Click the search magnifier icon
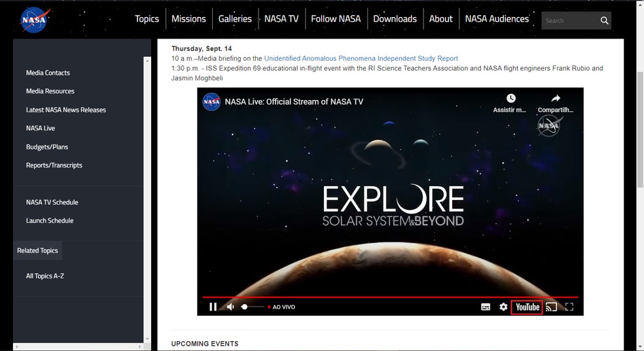Screen dimensions: 644x351 click(604, 20)
